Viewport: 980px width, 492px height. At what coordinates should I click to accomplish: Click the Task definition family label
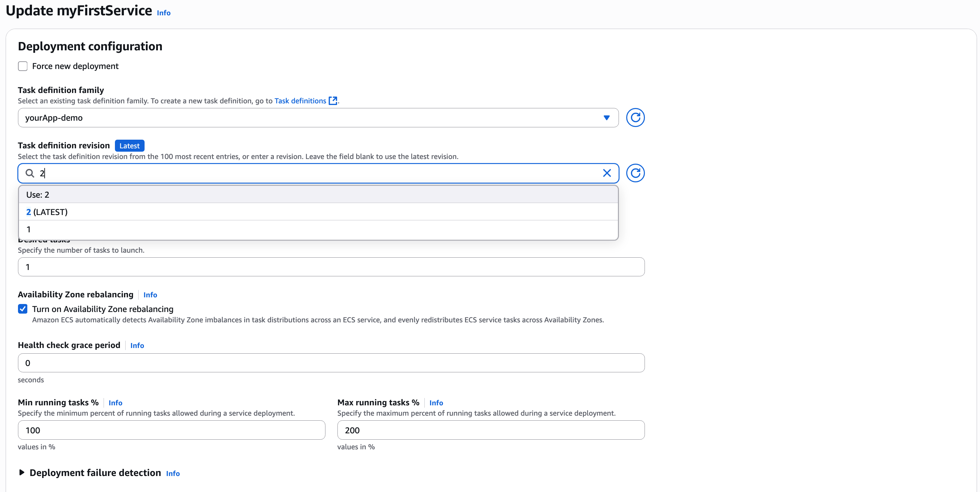coord(61,90)
